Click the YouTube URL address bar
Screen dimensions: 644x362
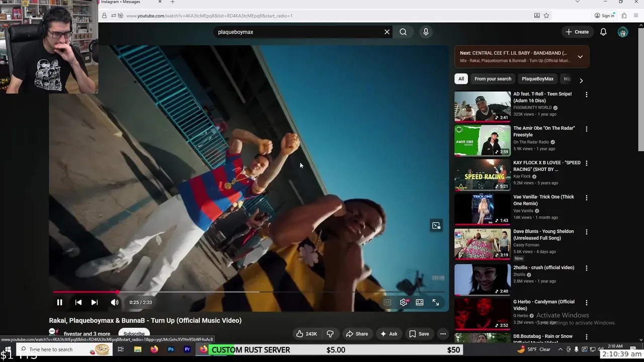(322, 16)
